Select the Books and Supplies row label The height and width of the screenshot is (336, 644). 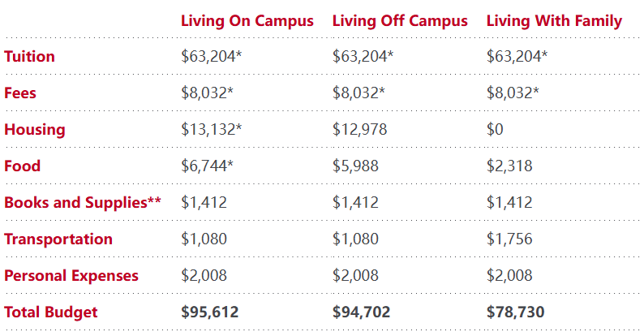[82, 203]
